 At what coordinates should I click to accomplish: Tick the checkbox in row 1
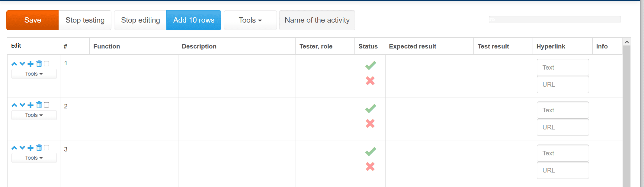point(46,64)
